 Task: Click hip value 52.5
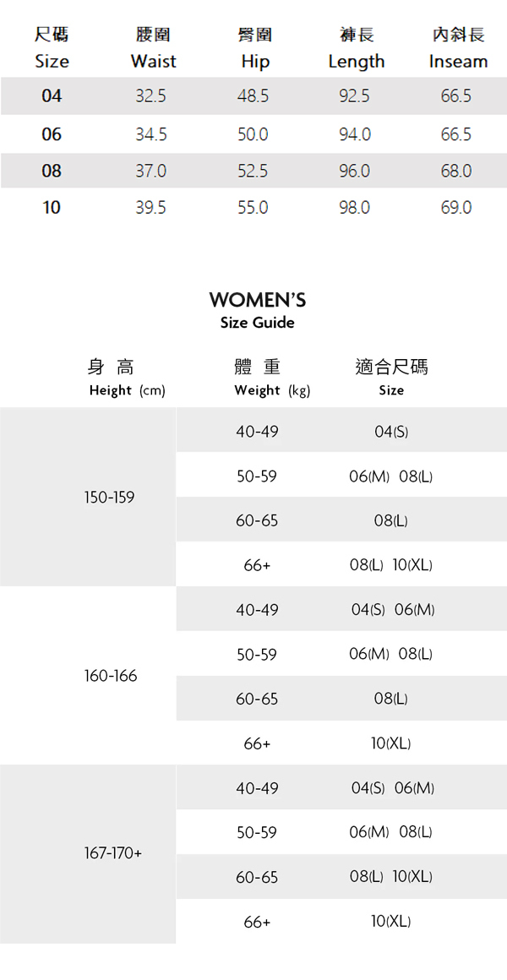pos(253,171)
